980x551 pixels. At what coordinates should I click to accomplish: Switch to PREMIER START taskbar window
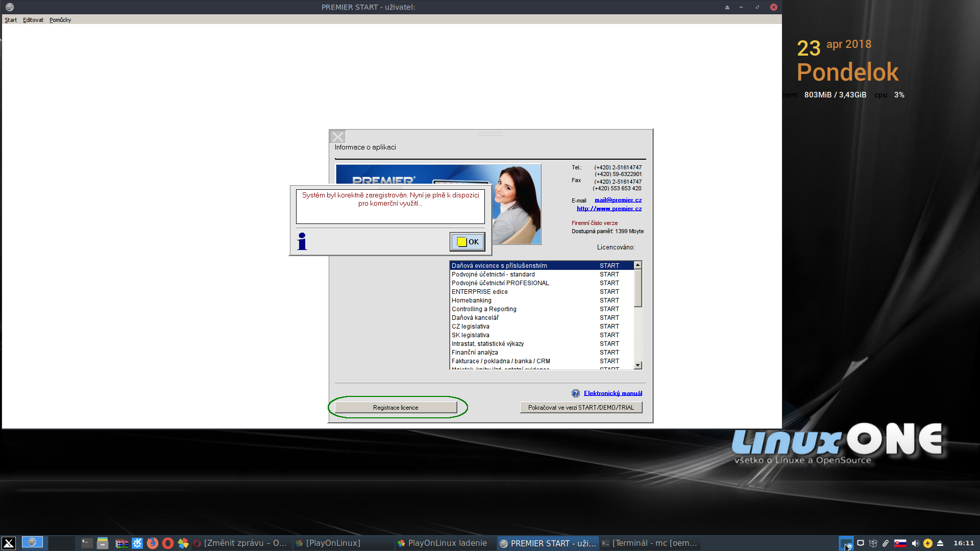[x=548, y=543]
